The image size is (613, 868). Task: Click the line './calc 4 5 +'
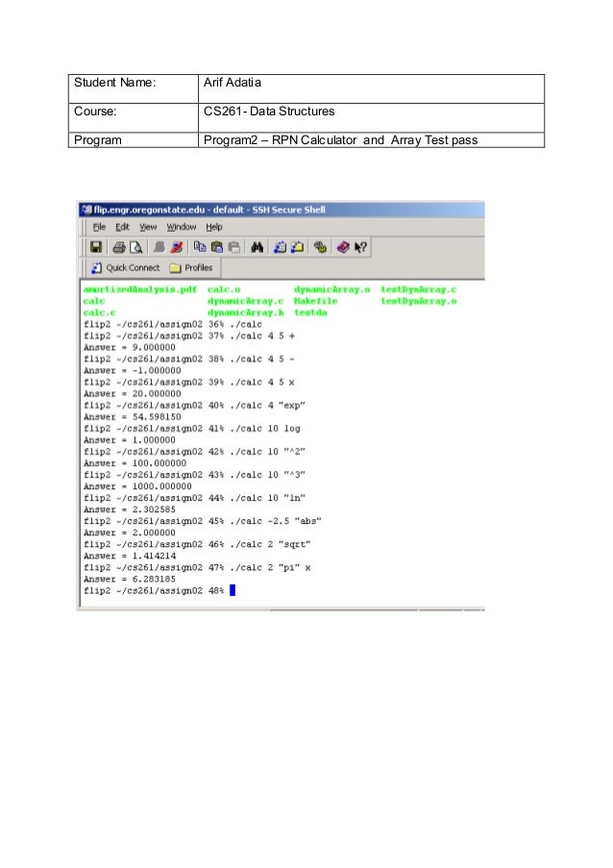click(x=189, y=336)
